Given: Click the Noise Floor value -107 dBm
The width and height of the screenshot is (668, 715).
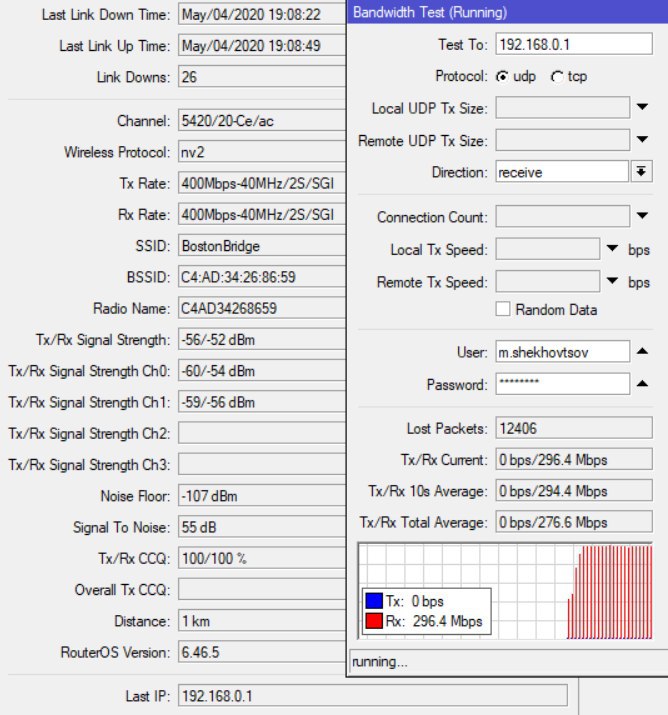Looking at the screenshot, I should (262, 496).
